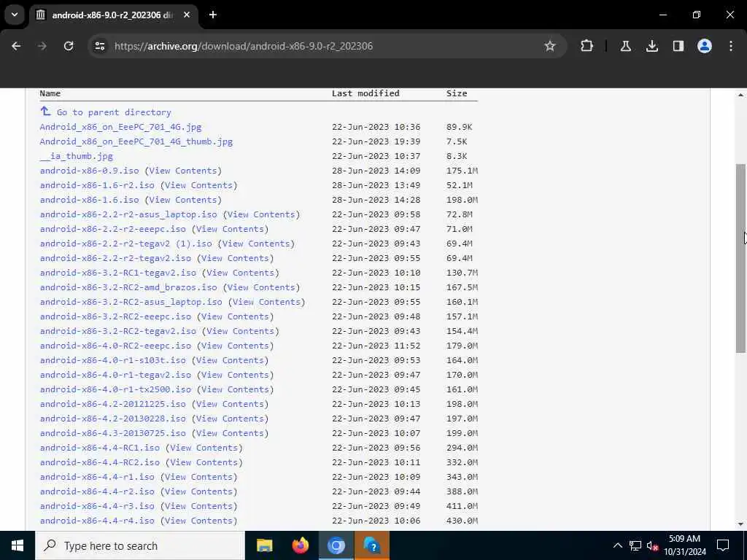747x560 pixels.
Task: Open site information icon in address bar
Action: (x=99, y=46)
